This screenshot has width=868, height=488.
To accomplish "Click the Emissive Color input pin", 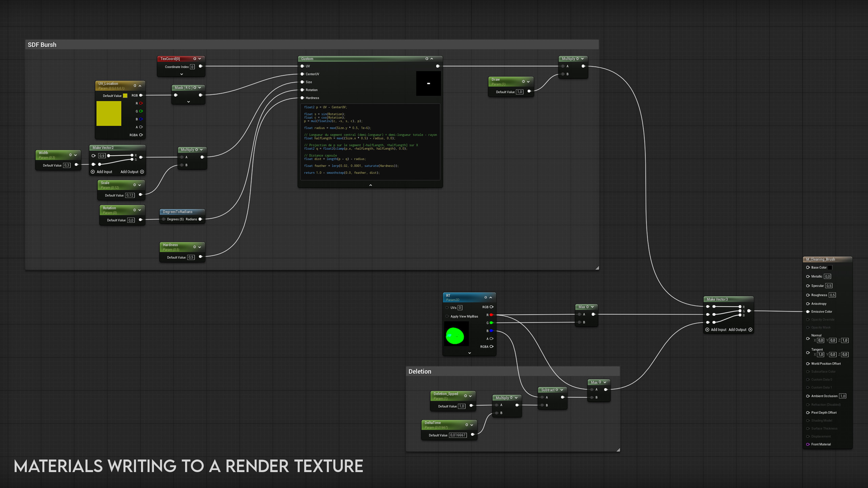I will click(808, 311).
